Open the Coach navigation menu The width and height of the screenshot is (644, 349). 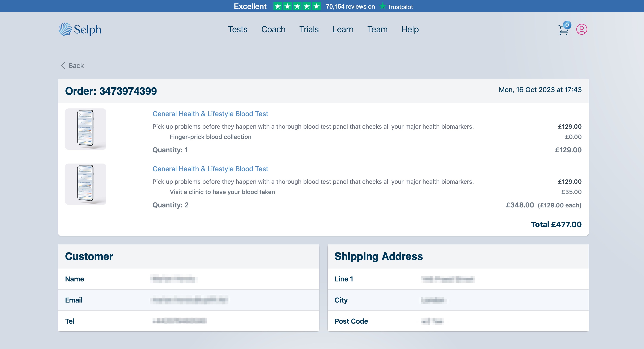click(x=273, y=29)
